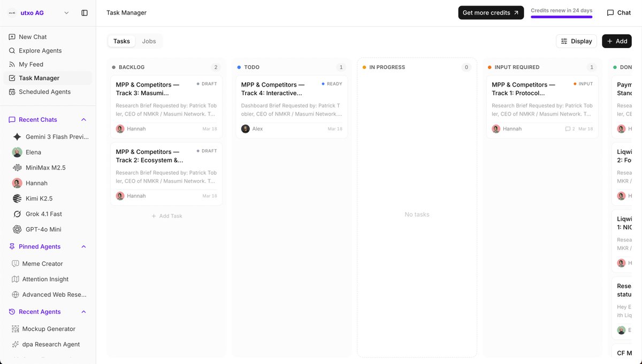Click the Explore Agents search icon

12,51
